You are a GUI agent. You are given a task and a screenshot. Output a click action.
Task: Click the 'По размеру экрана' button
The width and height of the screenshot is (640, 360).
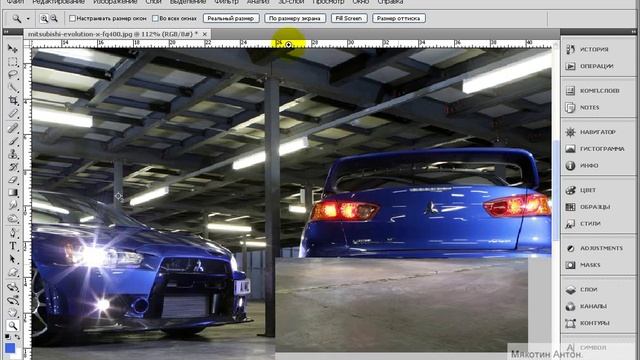[295, 18]
